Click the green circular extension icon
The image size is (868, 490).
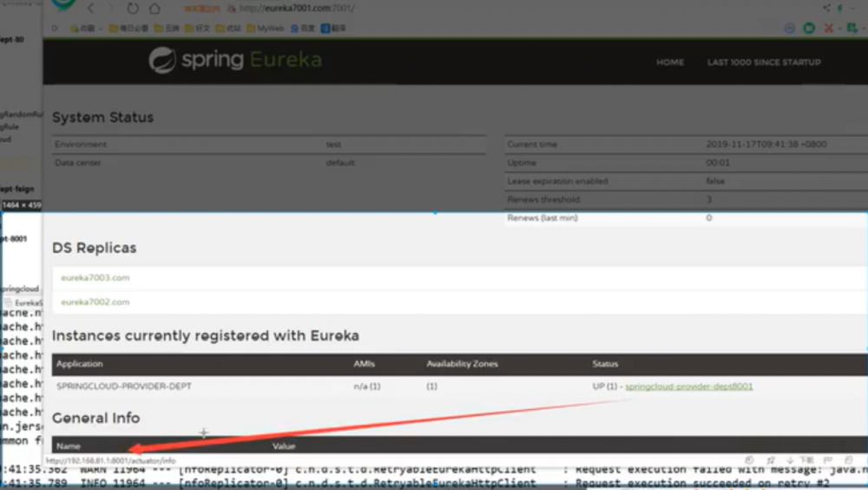point(809,28)
